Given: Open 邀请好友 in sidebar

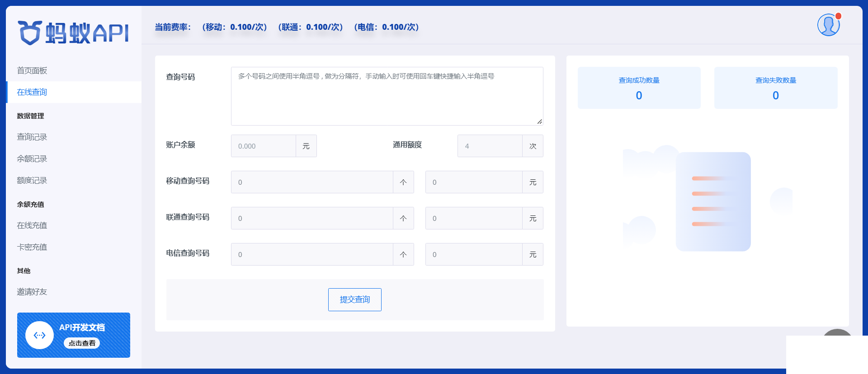Looking at the screenshot, I should point(32,292).
